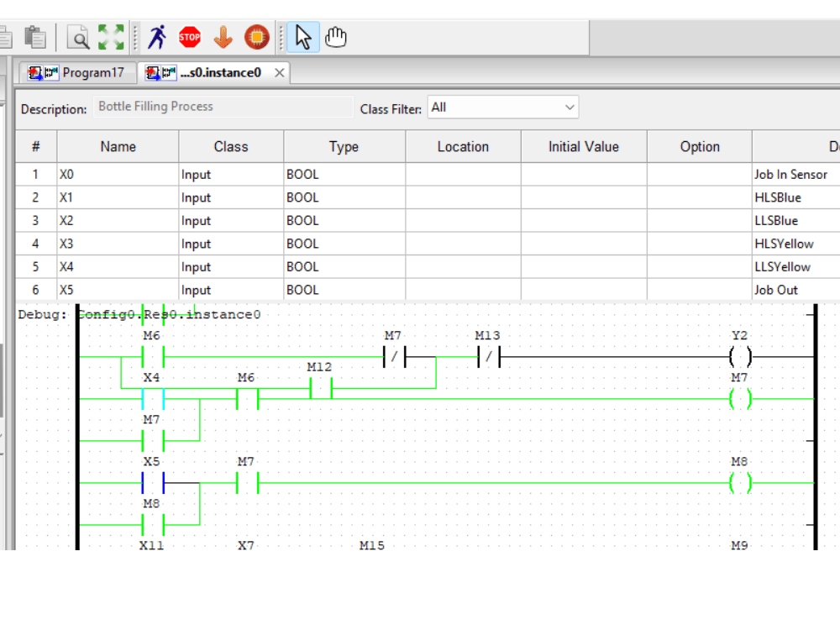
Task: Activate the pan hand tool
Action: click(335, 36)
